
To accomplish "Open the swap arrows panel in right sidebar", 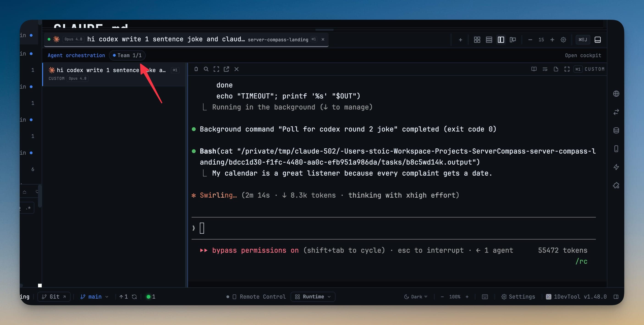I will point(616,112).
